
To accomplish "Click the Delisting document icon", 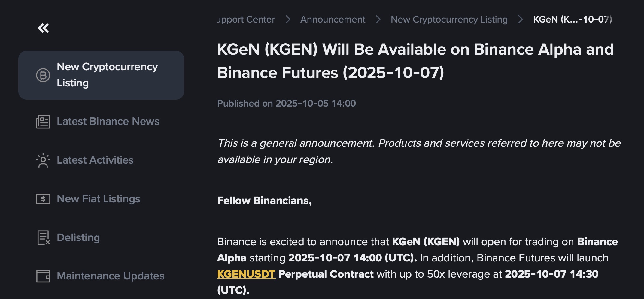I will coord(43,237).
